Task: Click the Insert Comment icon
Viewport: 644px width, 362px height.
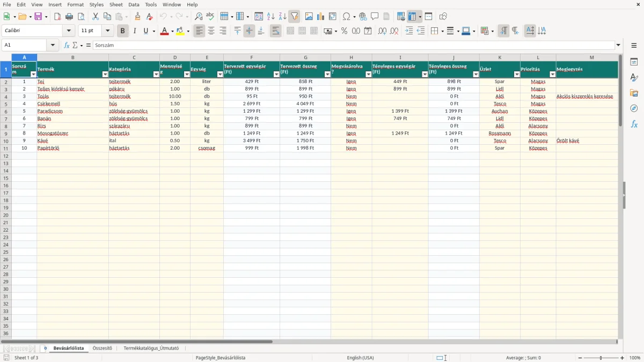Action: point(375,17)
